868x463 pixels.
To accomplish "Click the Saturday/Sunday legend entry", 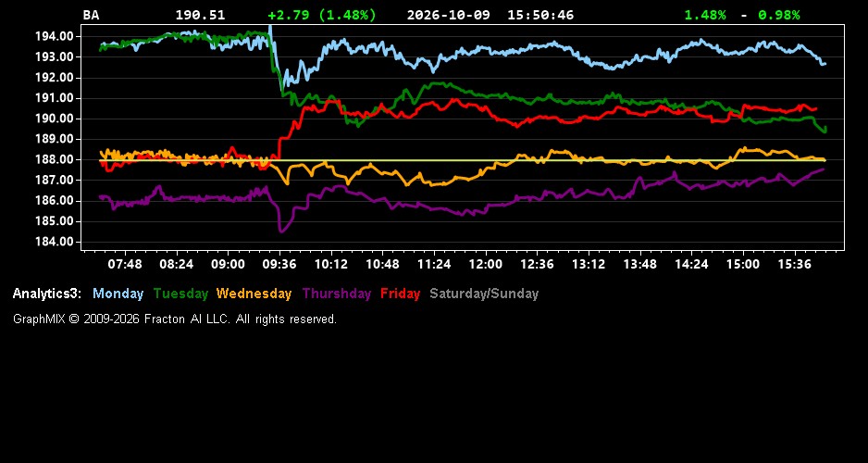I will pyautogui.click(x=484, y=294).
